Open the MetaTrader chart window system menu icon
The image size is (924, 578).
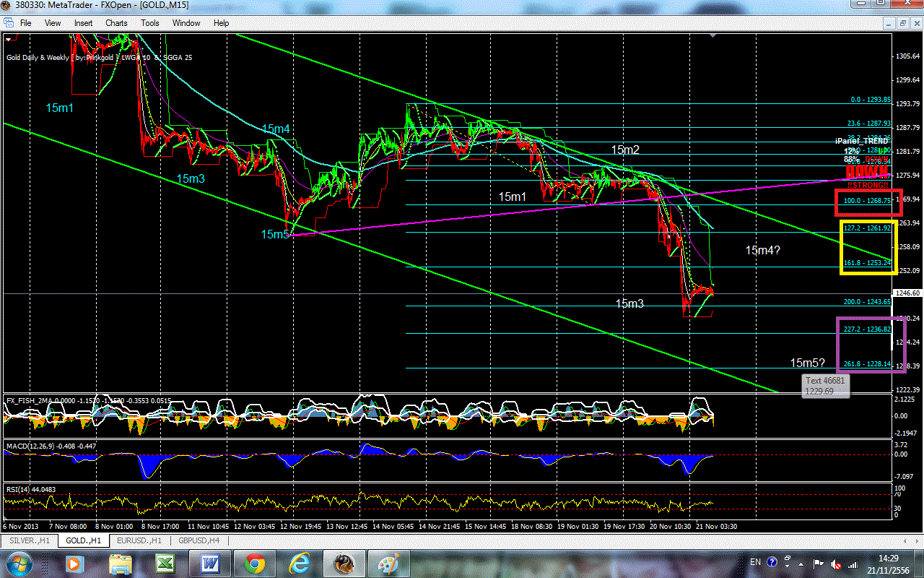(x=8, y=23)
